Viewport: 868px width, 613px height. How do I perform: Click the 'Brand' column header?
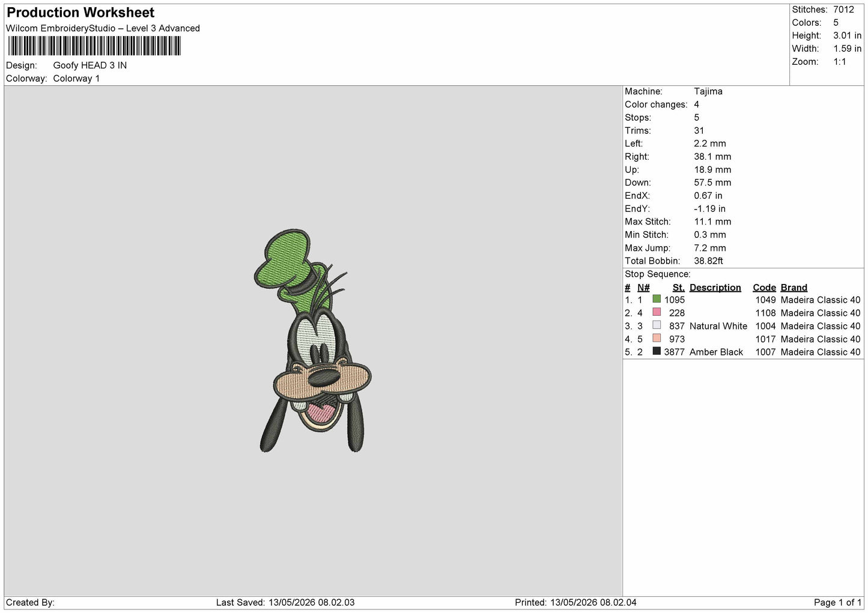tap(794, 288)
